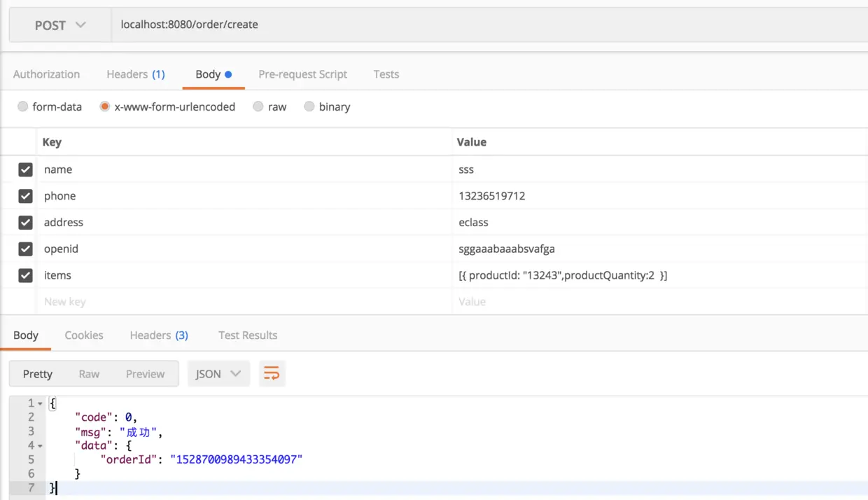Viewport: 868px width, 500px height.
Task: Click the value sss
Action: (466, 169)
